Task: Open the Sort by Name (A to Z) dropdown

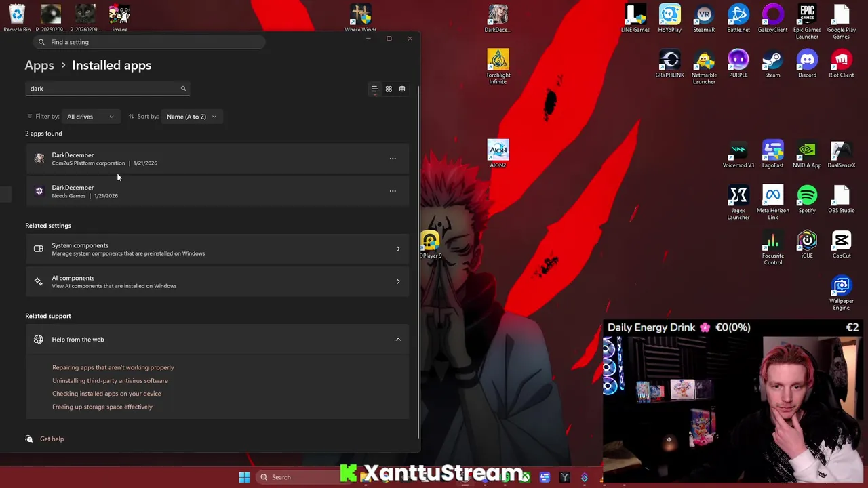Action: click(191, 117)
